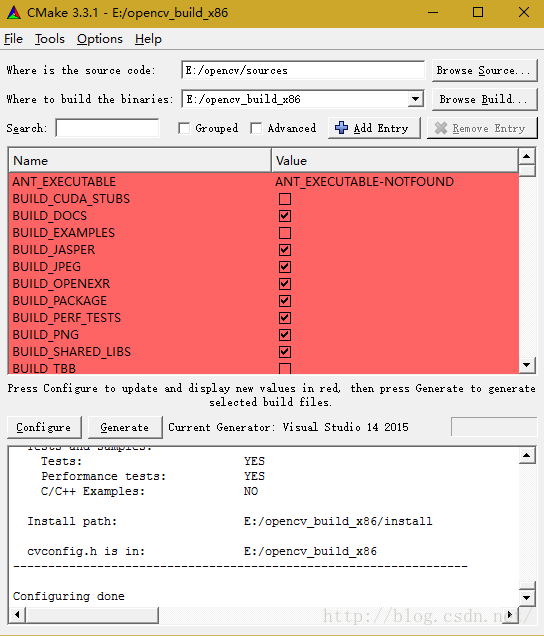Click the Search input field
Viewport: 544px width, 636px height.
click(x=107, y=128)
